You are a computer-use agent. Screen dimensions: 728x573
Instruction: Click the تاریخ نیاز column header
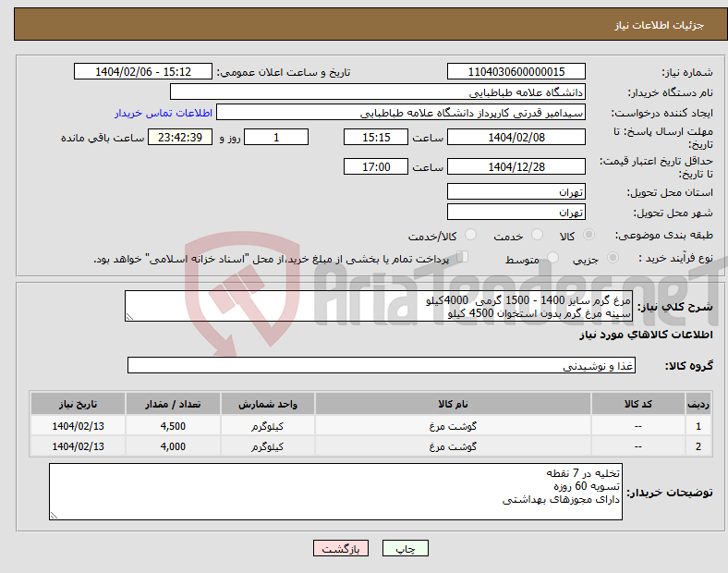[78, 404]
